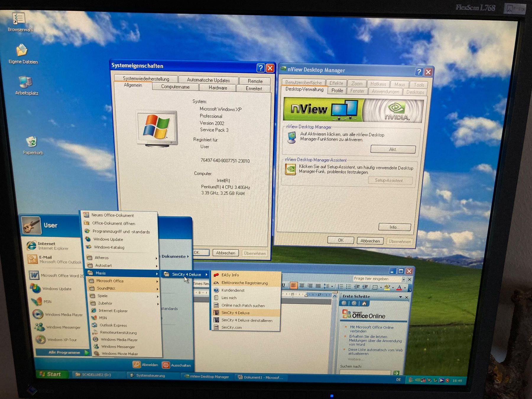
Task: Click line spacing icon in Word toolbar
Action: coord(326,286)
